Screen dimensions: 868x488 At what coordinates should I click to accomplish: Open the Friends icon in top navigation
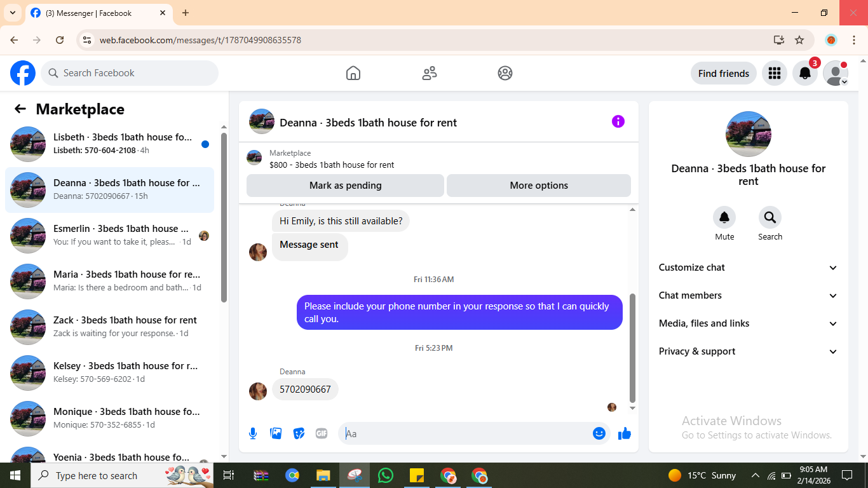coord(430,73)
